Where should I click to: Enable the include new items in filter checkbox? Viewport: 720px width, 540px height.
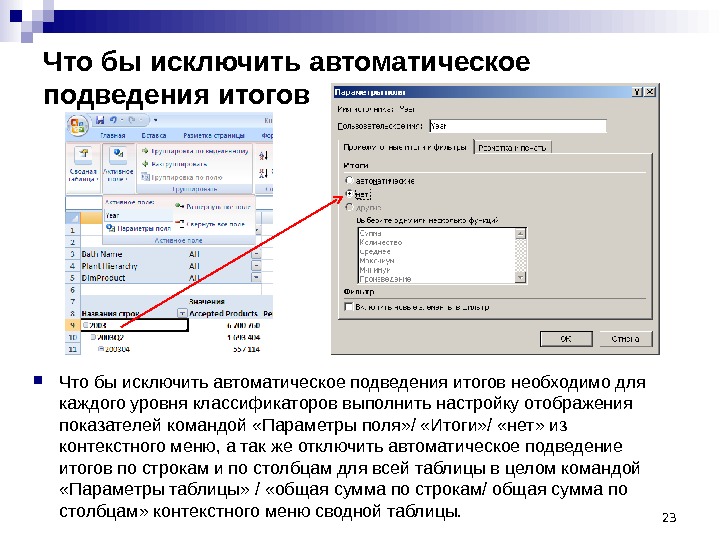point(349,306)
